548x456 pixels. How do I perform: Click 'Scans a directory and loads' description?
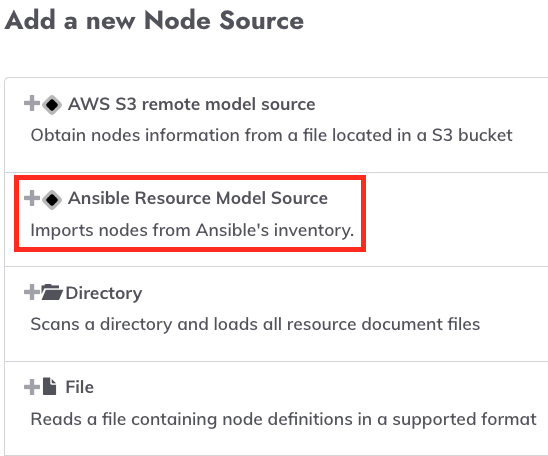pyautogui.click(x=255, y=324)
